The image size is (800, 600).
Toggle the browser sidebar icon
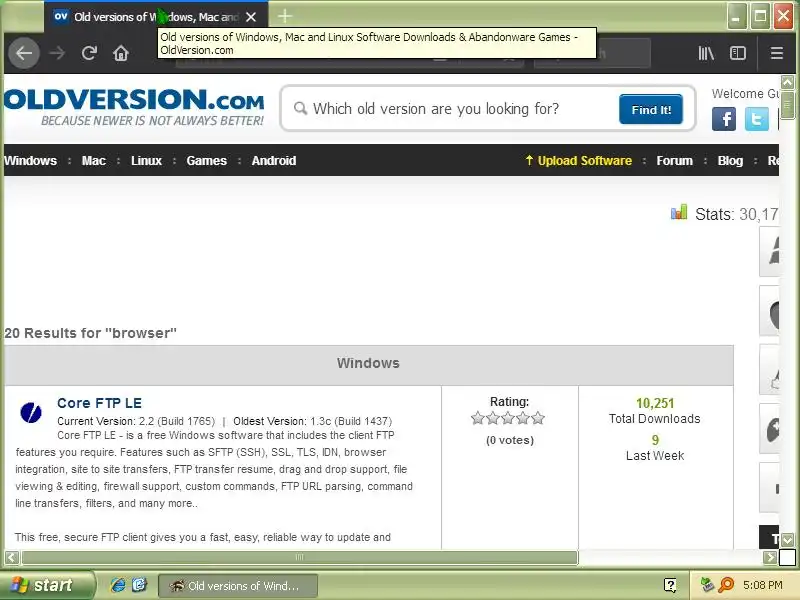coord(738,53)
